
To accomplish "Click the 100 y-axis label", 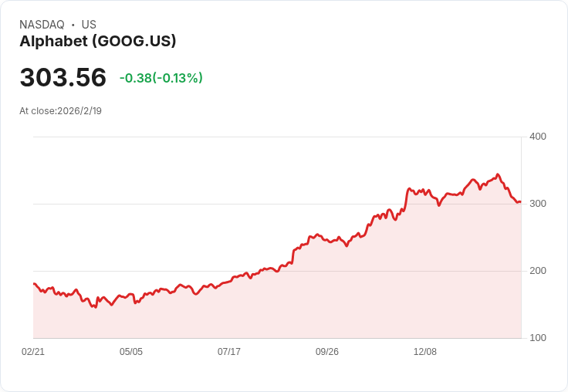I will 537,338.
